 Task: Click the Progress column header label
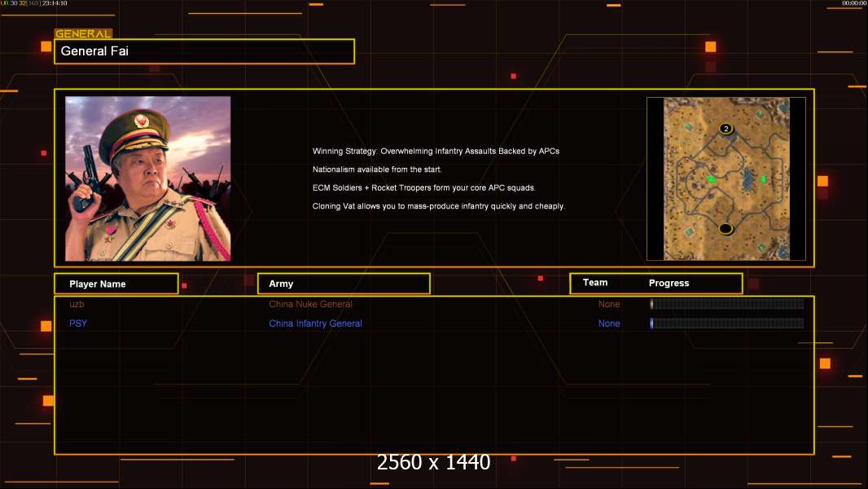[x=669, y=283]
